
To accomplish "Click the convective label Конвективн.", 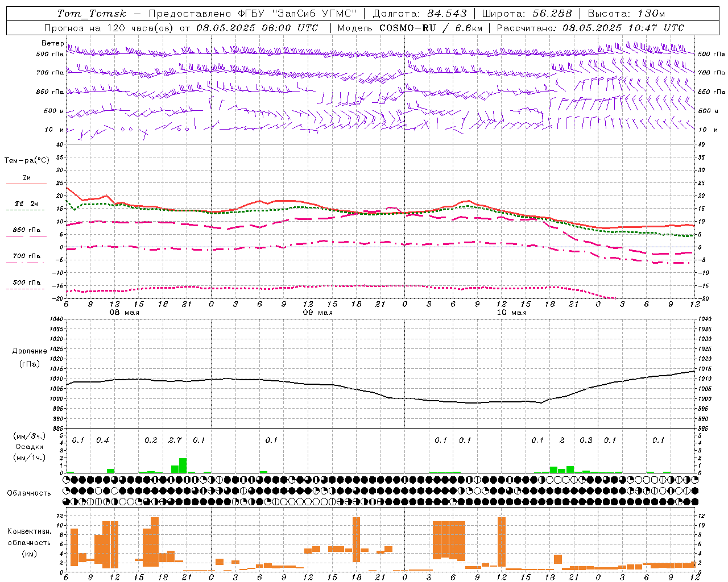I will [x=29, y=531].
